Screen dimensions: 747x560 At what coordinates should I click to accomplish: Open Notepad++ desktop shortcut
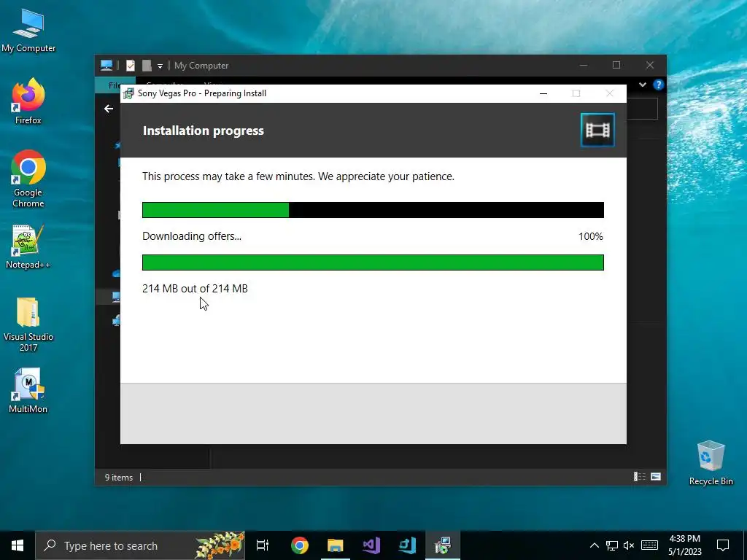pos(28,246)
